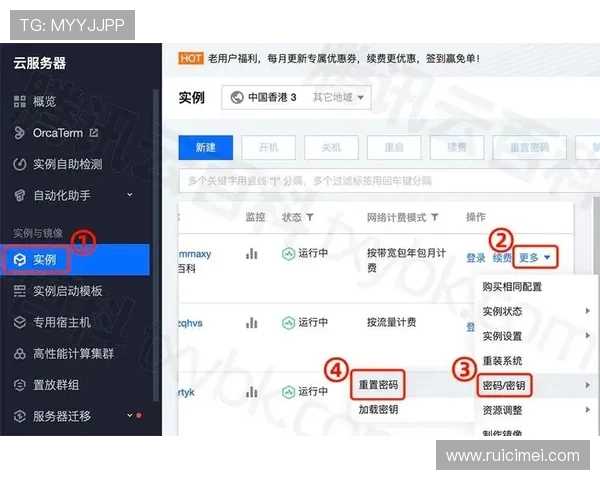Click running status icon of mmaxy row
Screen dimensions: 600x480
click(x=288, y=253)
